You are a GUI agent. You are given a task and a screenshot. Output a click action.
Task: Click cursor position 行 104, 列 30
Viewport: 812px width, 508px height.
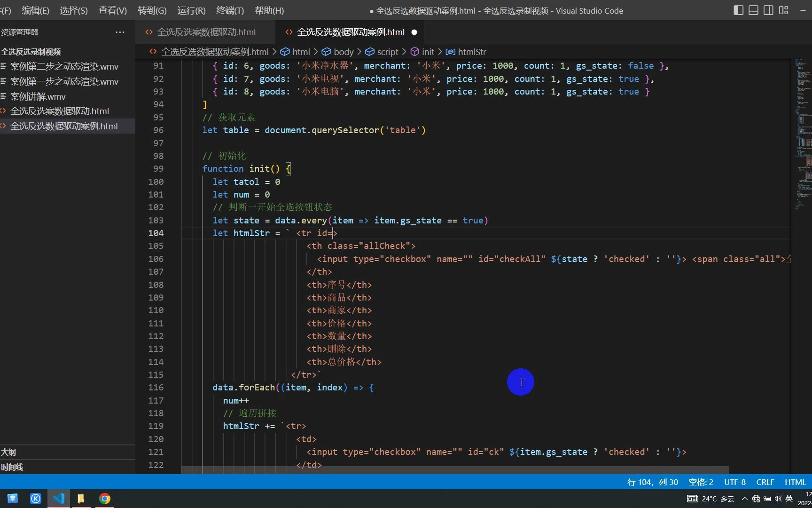[652, 482]
